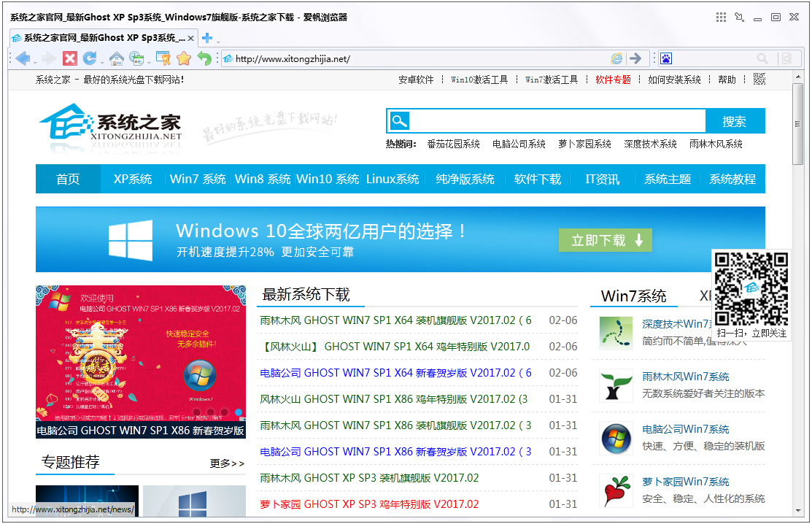Click the browser Back arrow button
Viewport: 812px width, 524px height.
tap(23, 58)
